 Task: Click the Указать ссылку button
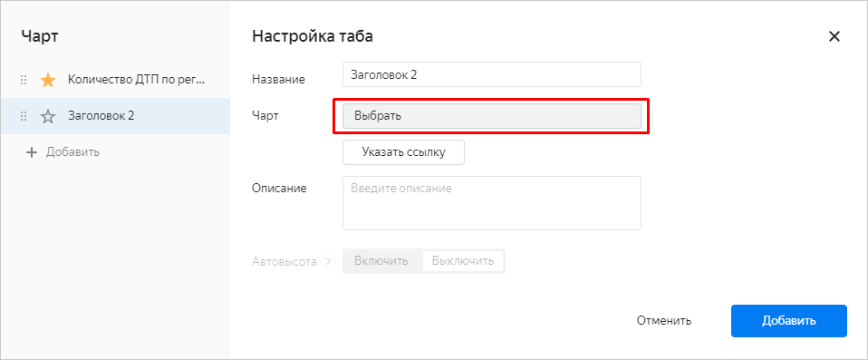403,152
